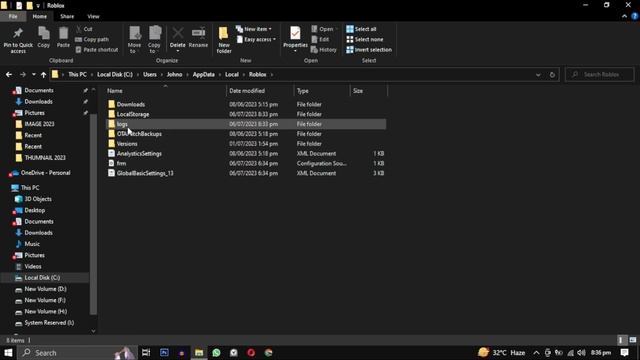Open 3D Objects in navigation pane
The image size is (640, 360).
pyautogui.click(x=38, y=199)
